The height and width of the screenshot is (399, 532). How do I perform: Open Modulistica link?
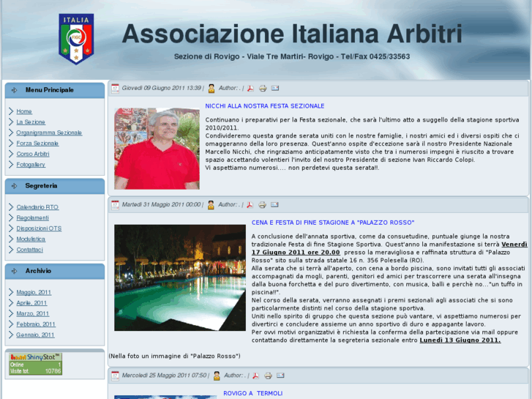click(x=31, y=239)
